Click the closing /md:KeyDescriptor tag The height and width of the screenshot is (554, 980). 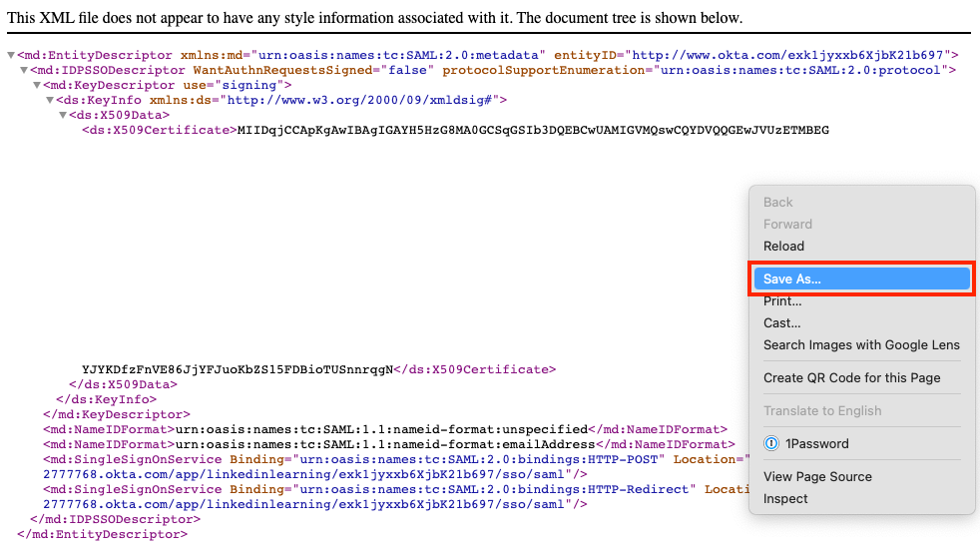pyautogui.click(x=116, y=415)
